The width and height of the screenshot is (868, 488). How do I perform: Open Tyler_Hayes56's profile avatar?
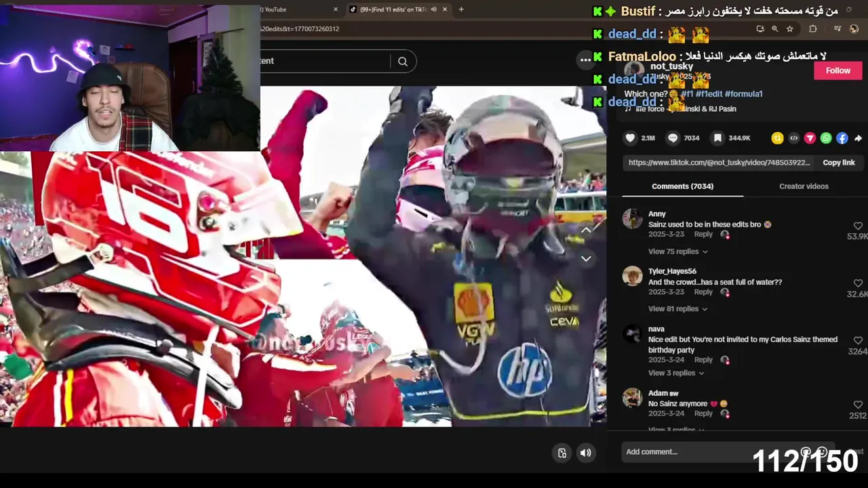pos(632,276)
